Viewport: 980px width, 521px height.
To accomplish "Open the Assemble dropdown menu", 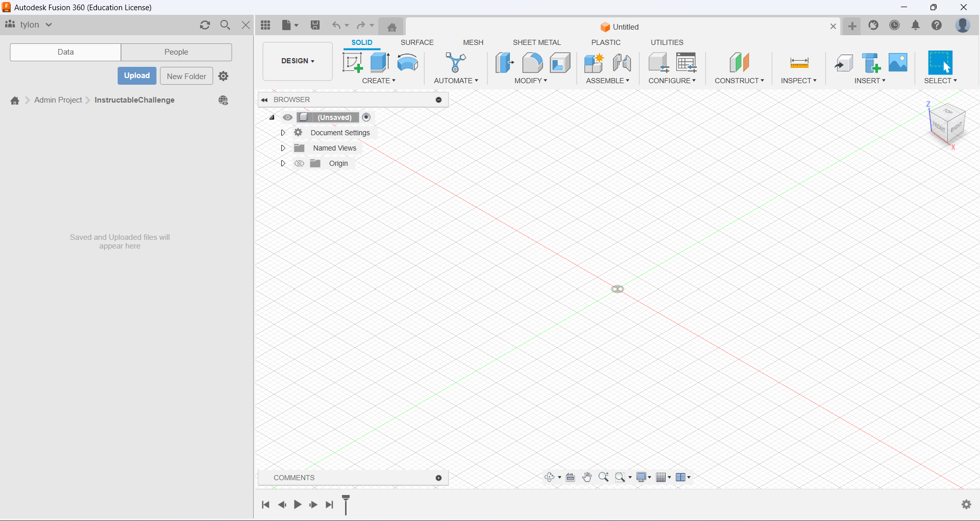I will click(607, 81).
